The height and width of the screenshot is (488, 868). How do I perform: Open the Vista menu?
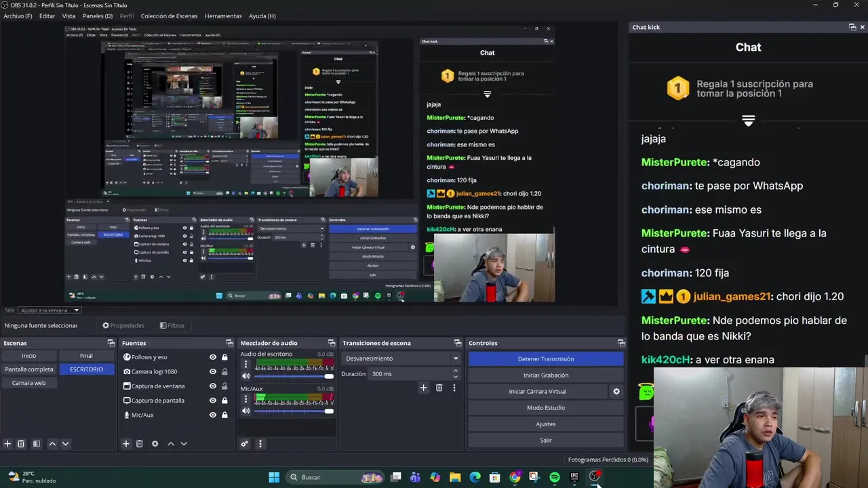68,16
